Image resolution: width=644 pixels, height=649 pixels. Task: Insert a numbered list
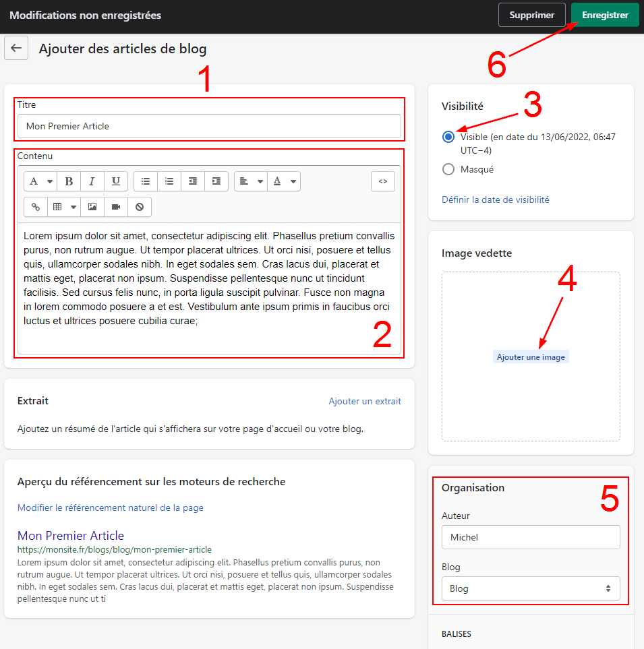click(x=169, y=181)
